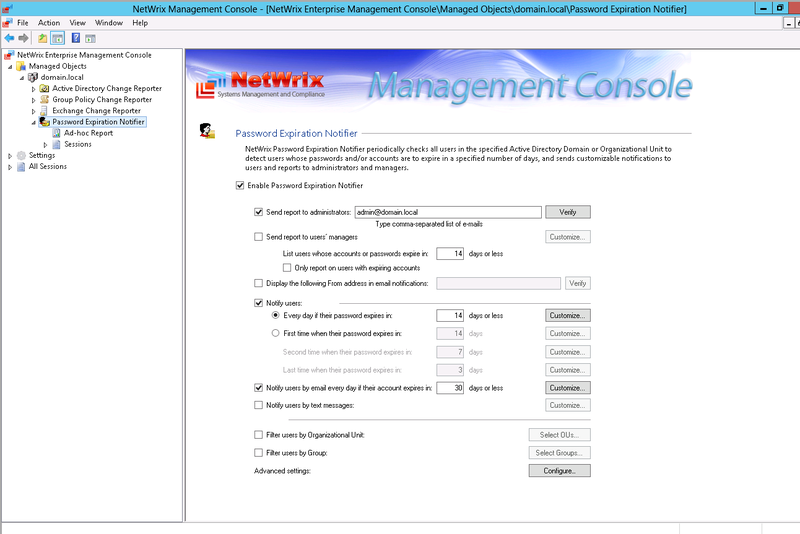
Task: Click the Ad-hoc Report icon
Action: tap(56, 133)
